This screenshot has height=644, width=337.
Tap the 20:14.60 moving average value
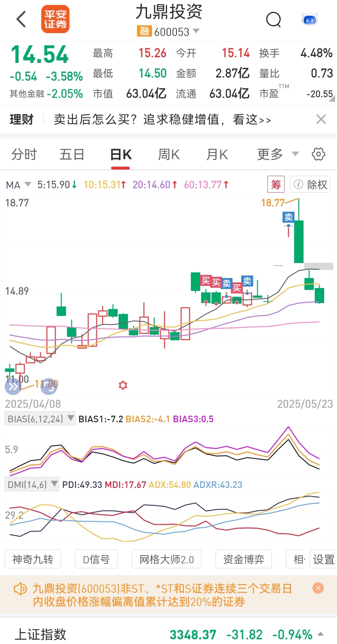(155, 185)
